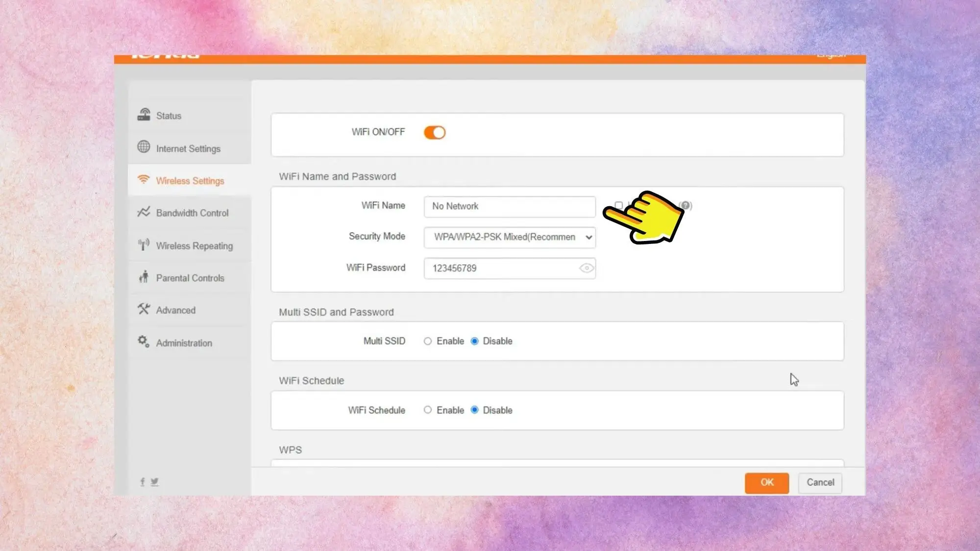This screenshot has height=551, width=980.
Task: Enable the Multi SSID option
Action: pyautogui.click(x=428, y=341)
